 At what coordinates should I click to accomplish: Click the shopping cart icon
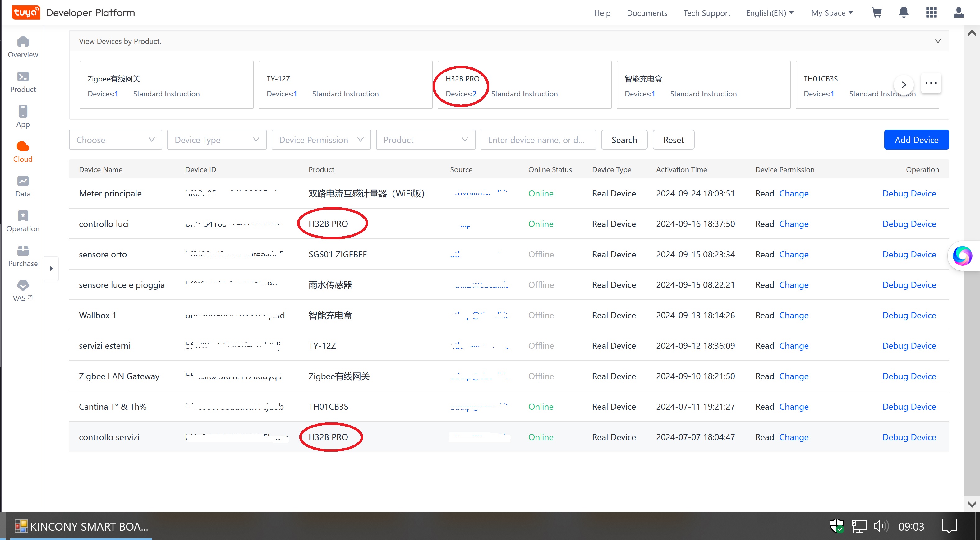click(876, 12)
